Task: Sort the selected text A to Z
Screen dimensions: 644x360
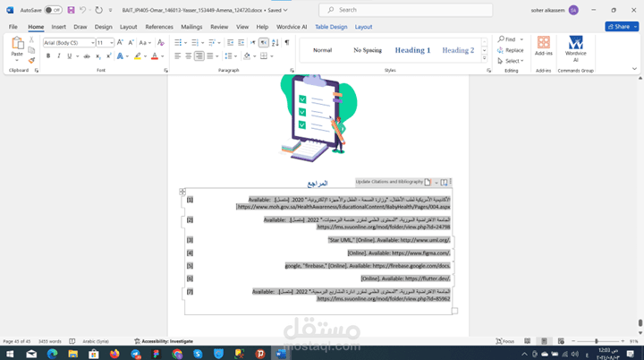Action: [x=275, y=42]
